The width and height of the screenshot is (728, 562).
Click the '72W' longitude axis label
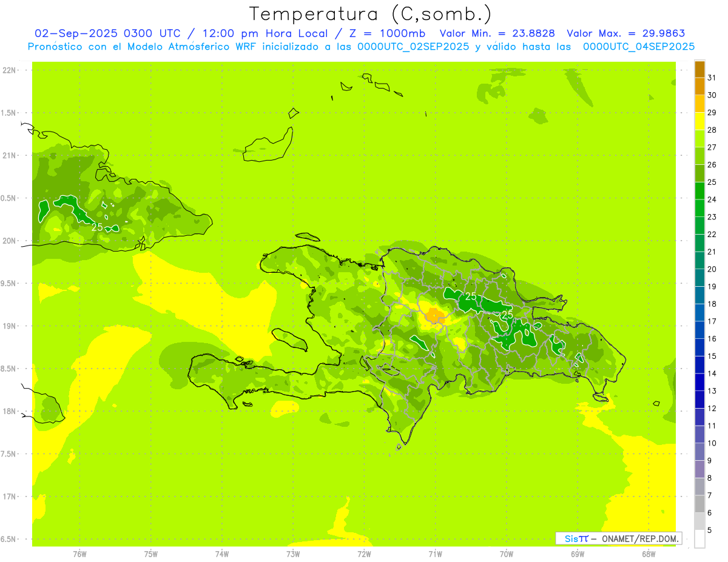pyautogui.click(x=364, y=554)
